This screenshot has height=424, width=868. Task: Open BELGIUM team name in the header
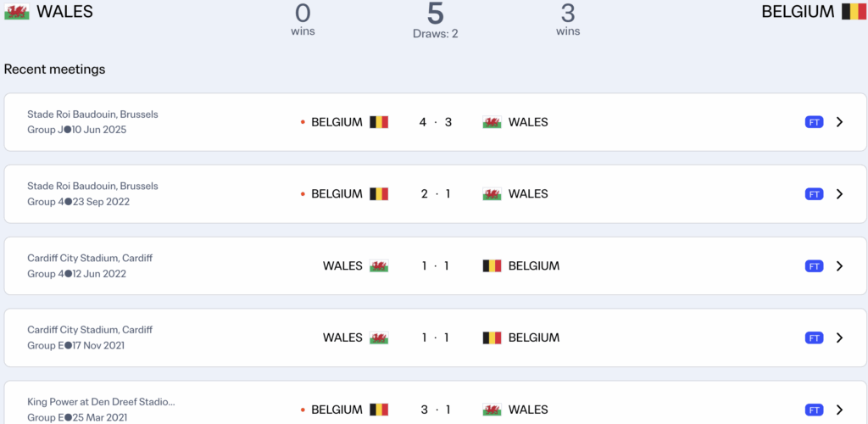point(798,12)
